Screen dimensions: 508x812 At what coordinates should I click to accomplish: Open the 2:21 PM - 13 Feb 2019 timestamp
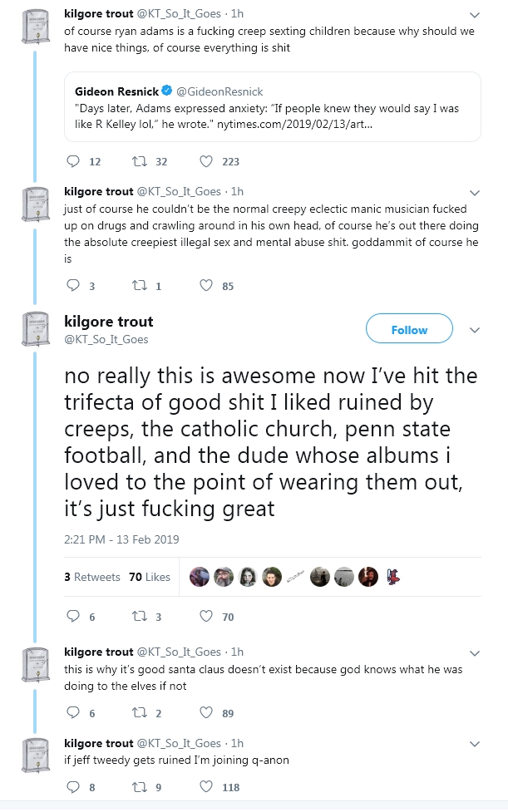pos(121,539)
